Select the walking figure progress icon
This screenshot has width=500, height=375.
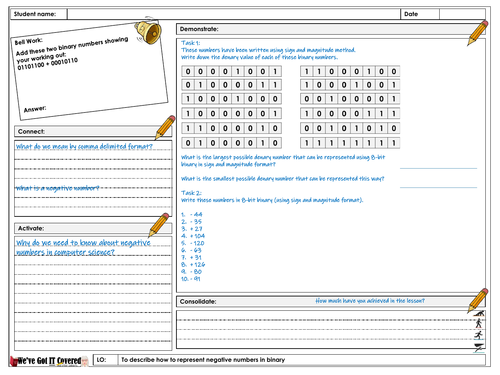pos(479,324)
